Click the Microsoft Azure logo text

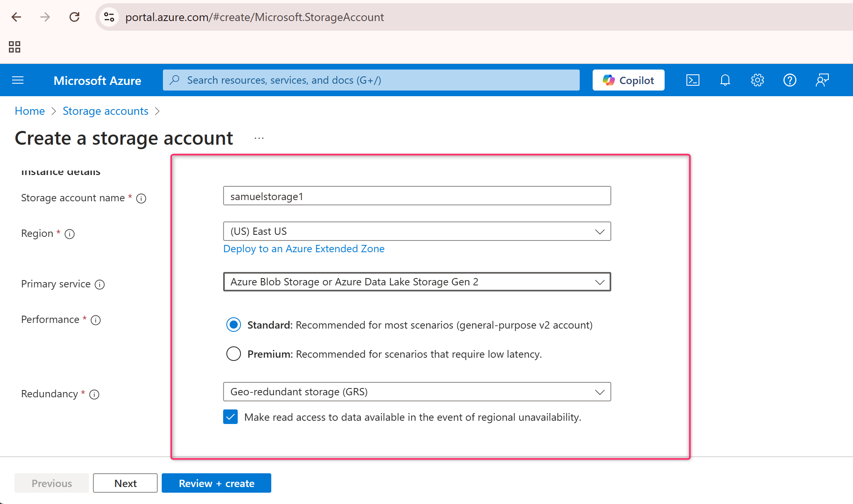click(97, 80)
